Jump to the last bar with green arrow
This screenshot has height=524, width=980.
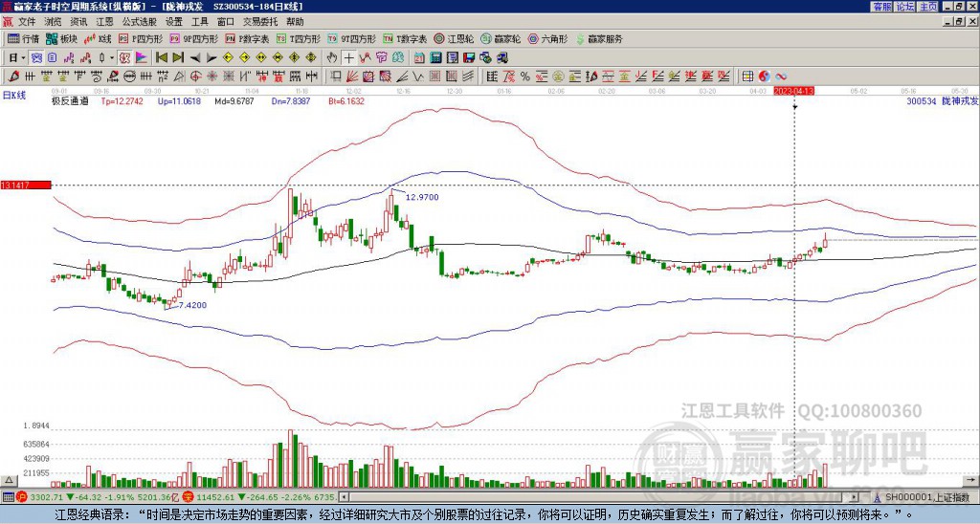coord(178,58)
